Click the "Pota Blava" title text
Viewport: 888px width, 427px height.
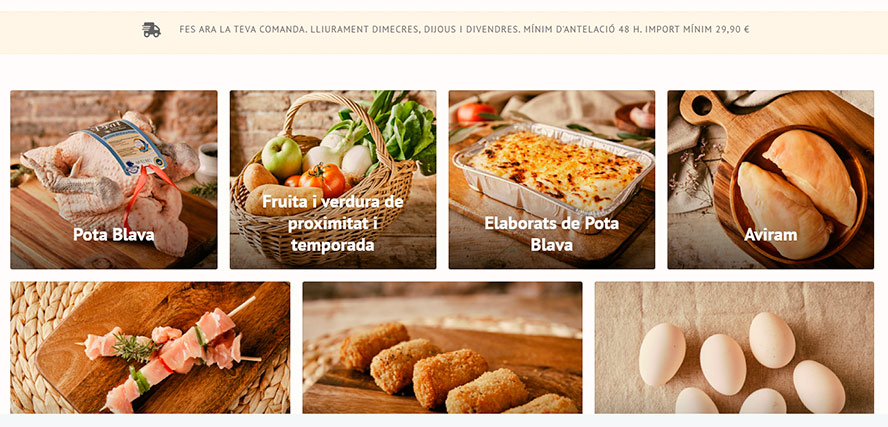tap(114, 234)
